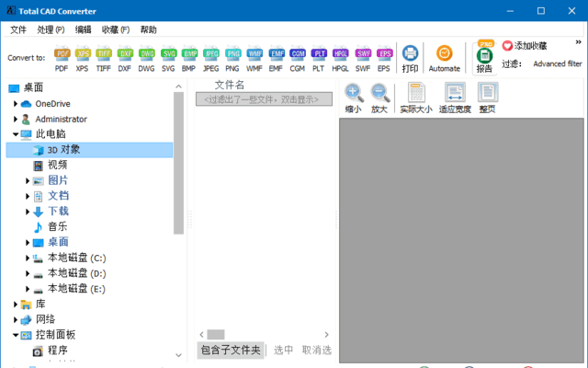Click file list scroll right arrow

pyautogui.click(x=327, y=334)
